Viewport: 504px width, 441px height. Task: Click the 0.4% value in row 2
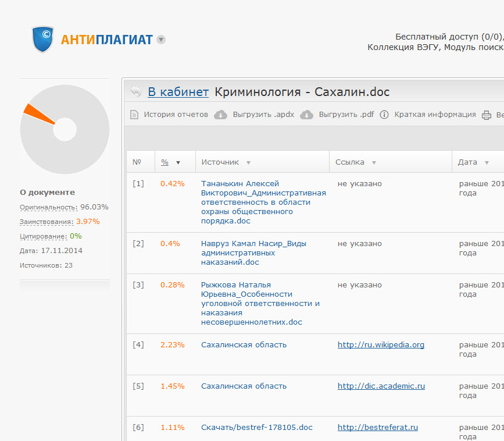coord(170,244)
